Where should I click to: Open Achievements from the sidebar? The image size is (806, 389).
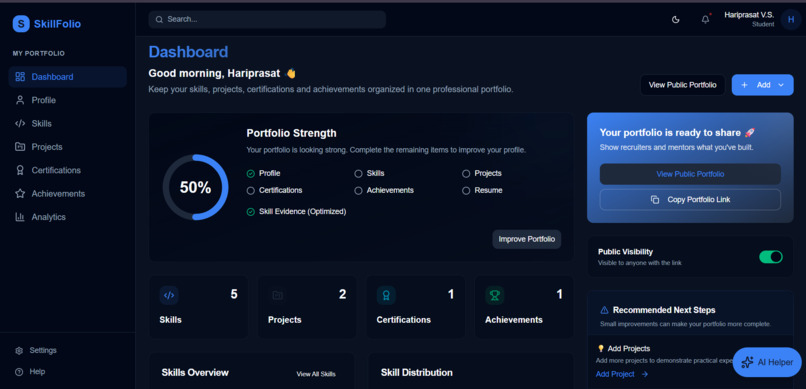(67, 194)
